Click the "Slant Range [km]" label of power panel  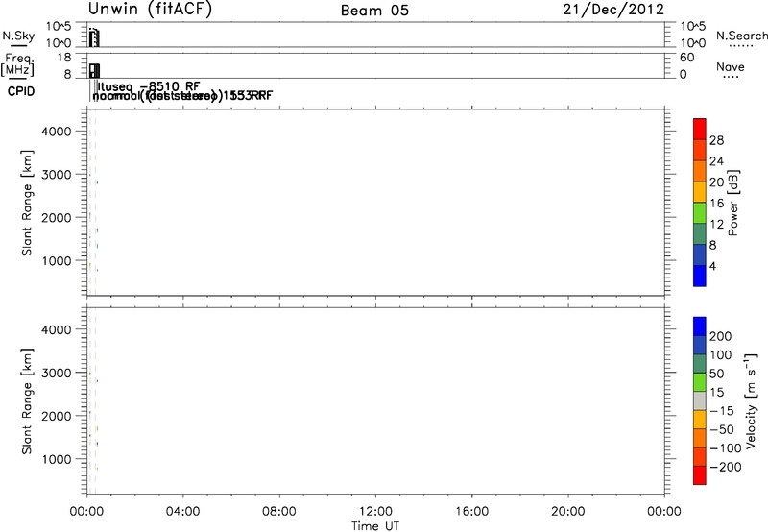(x=27, y=203)
